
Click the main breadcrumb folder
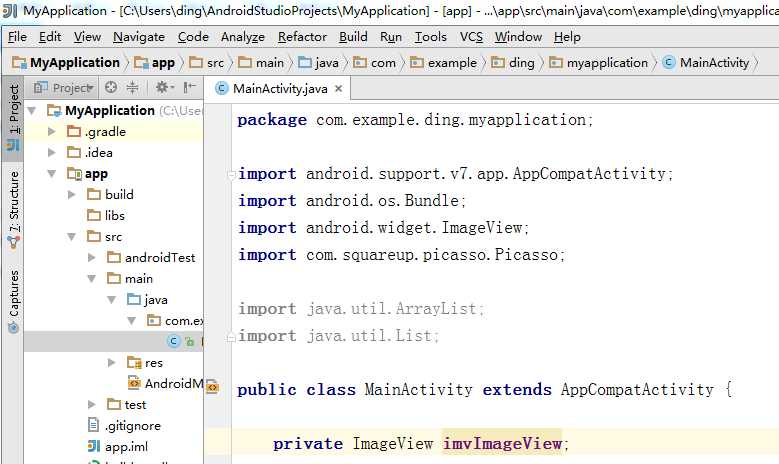point(261,63)
